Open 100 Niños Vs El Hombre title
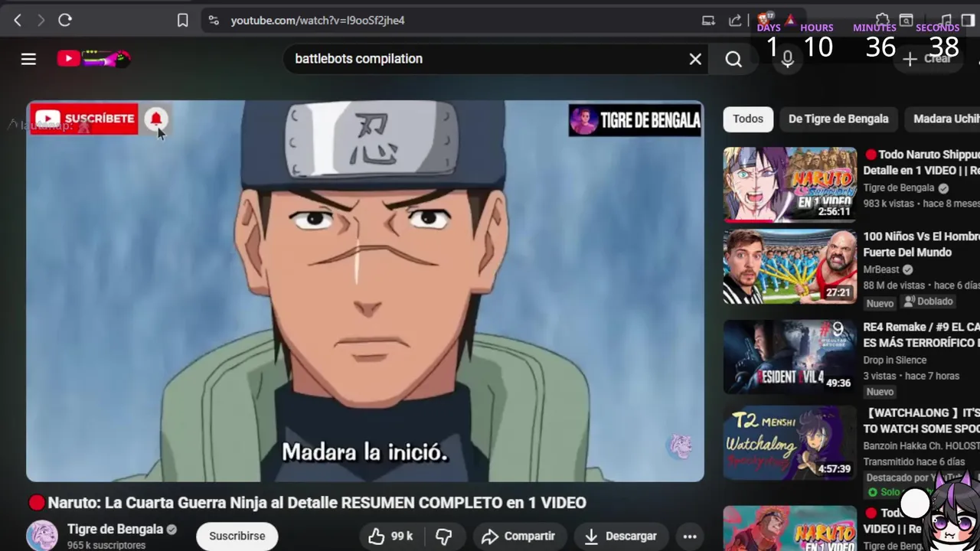Viewport: 980px width, 551px height. (922, 244)
